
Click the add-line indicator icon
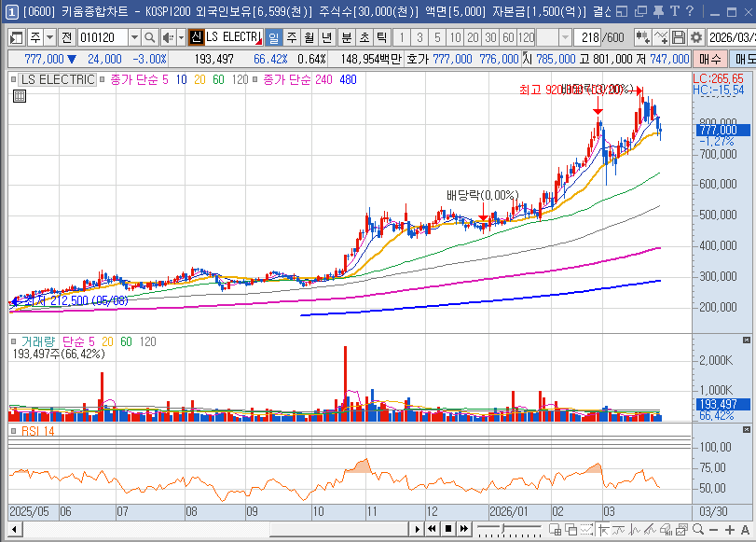(x=661, y=37)
